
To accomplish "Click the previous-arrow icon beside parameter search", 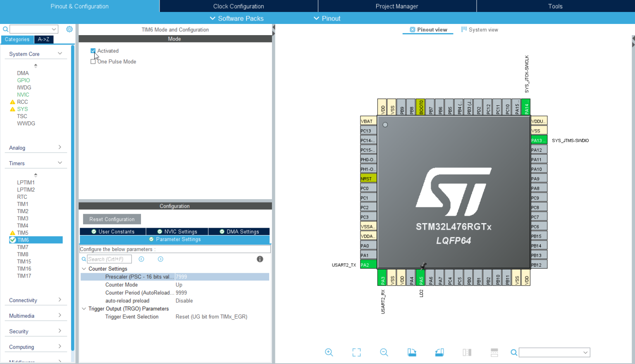I will [141, 259].
